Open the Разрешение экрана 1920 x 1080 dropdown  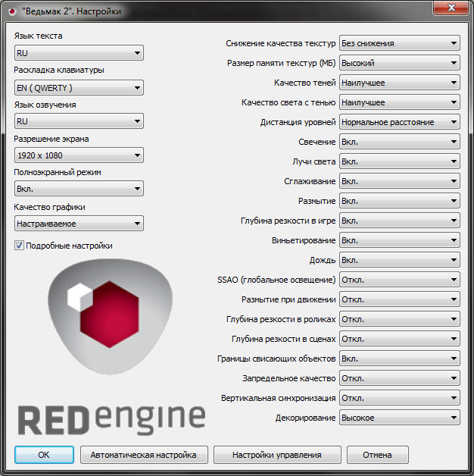pyautogui.click(x=79, y=155)
